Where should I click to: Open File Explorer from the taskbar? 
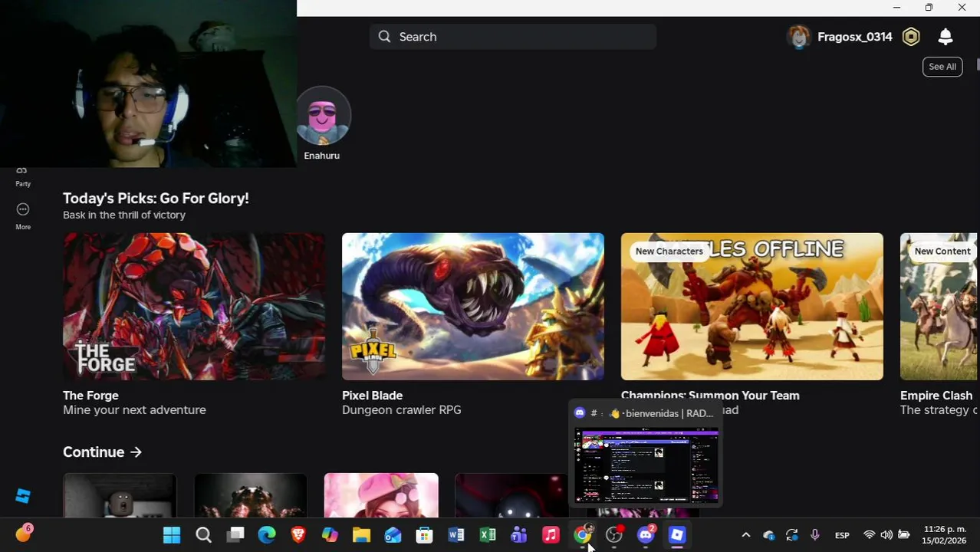[361, 535]
